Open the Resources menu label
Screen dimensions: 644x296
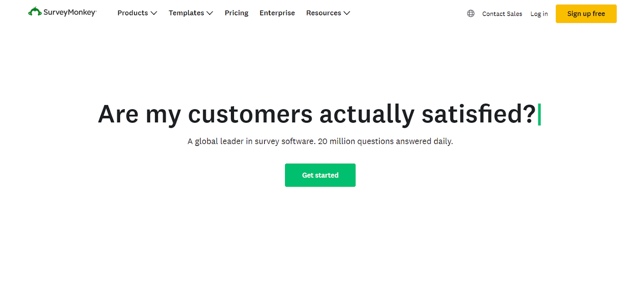pos(324,13)
